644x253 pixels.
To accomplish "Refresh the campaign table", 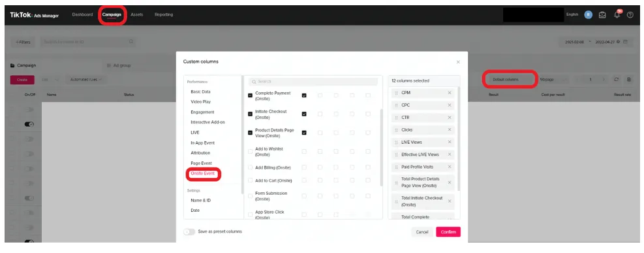I will (617, 79).
